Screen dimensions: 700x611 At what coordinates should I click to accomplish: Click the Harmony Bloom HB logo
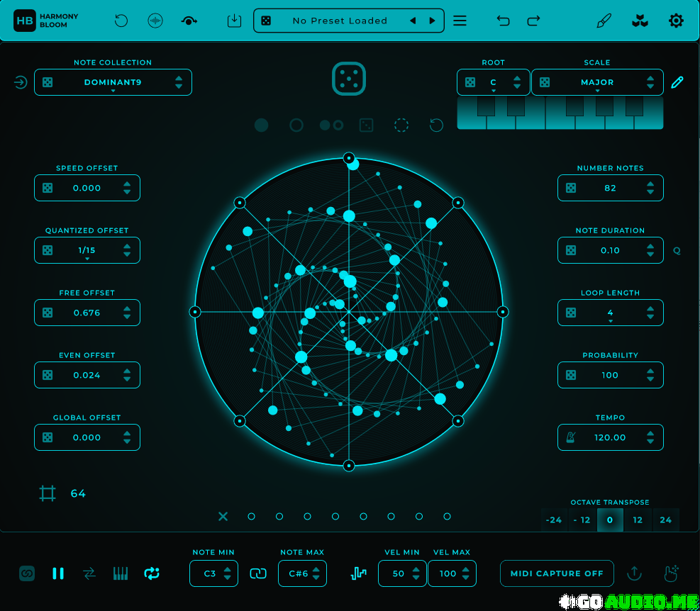[25, 21]
